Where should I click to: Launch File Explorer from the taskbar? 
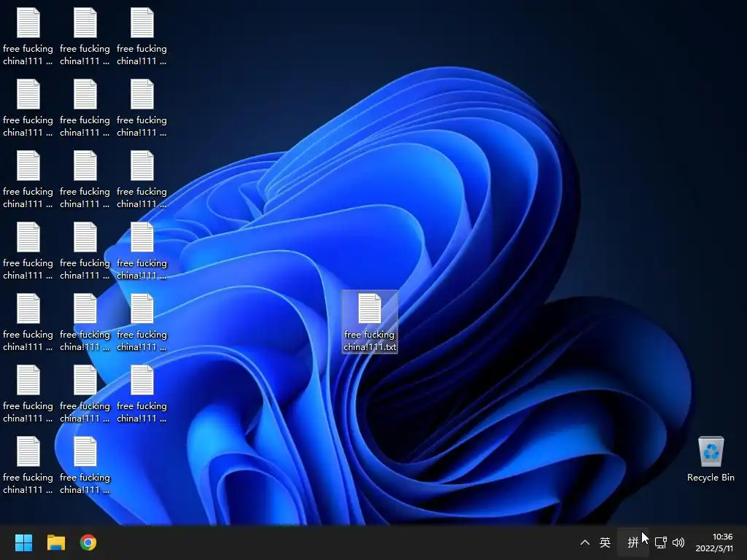coord(55,542)
